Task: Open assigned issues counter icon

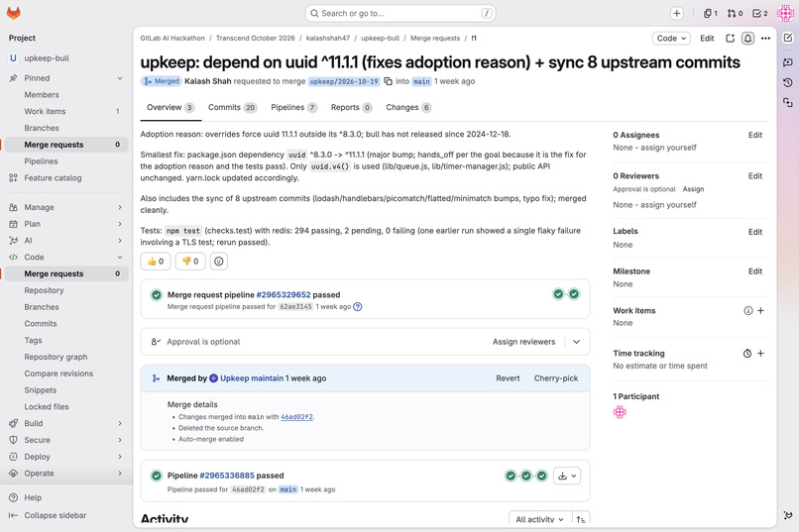Action: tap(711, 13)
